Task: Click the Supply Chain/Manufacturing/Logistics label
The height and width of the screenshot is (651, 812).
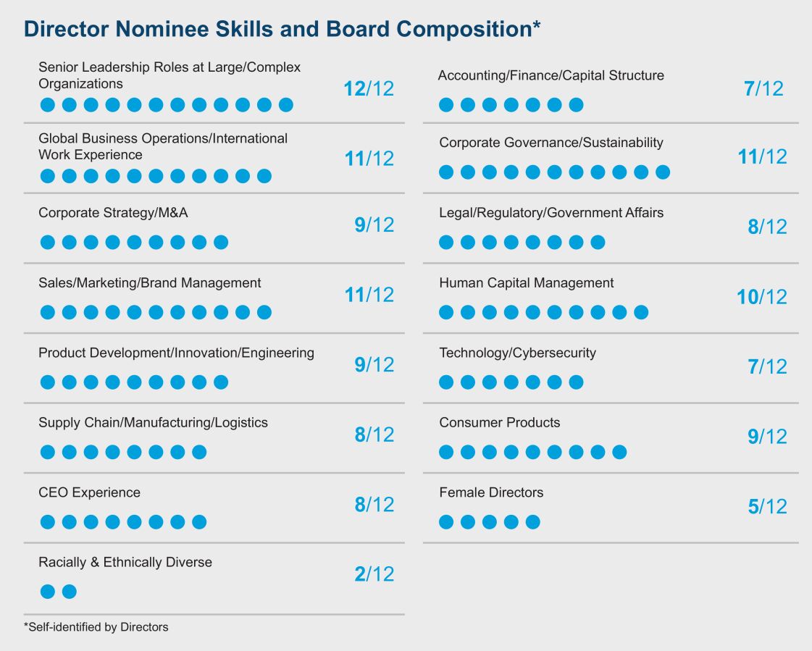Action: (153, 423)
